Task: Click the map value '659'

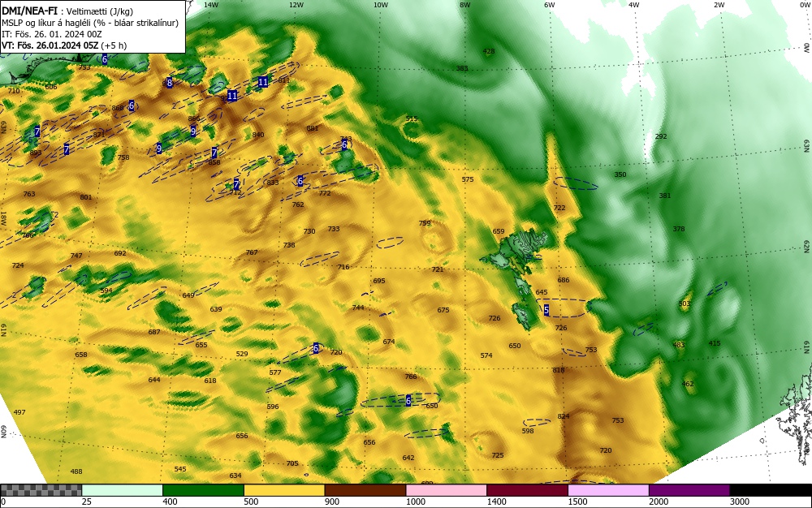Action: [499, 232]
